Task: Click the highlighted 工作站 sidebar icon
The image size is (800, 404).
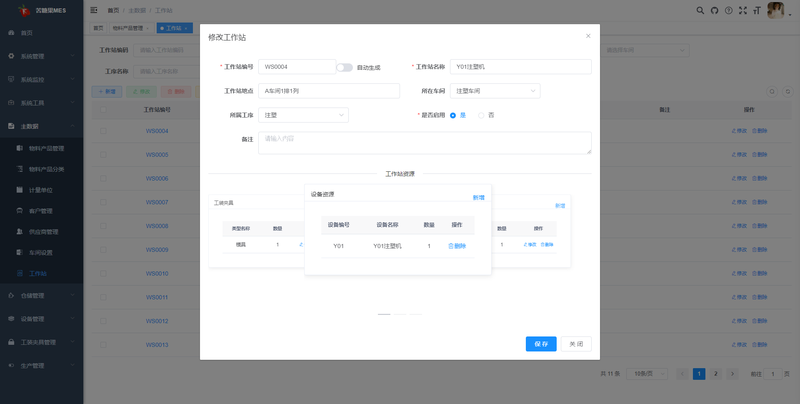Action: tap(19, 273)
